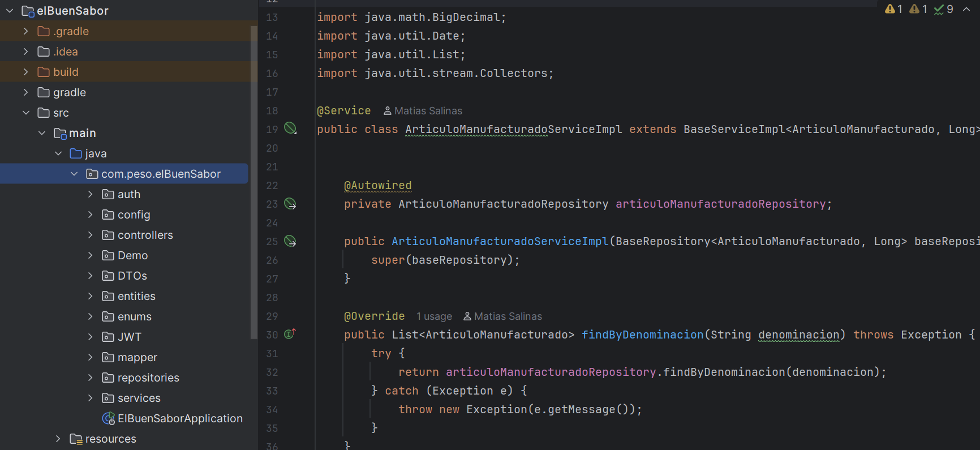Expand the controllers package
Viewport: 980px width, 450px height.
click(x=91, y=235)
